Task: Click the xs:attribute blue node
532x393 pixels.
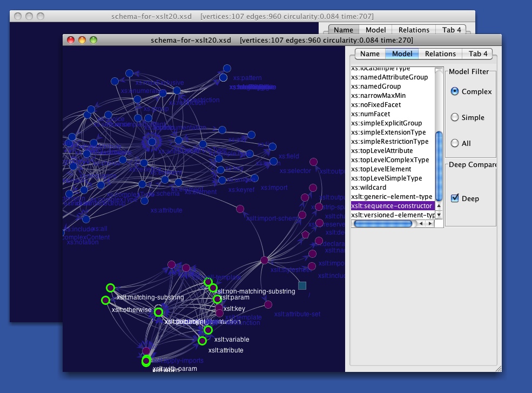Action: [x=145, y=201]
